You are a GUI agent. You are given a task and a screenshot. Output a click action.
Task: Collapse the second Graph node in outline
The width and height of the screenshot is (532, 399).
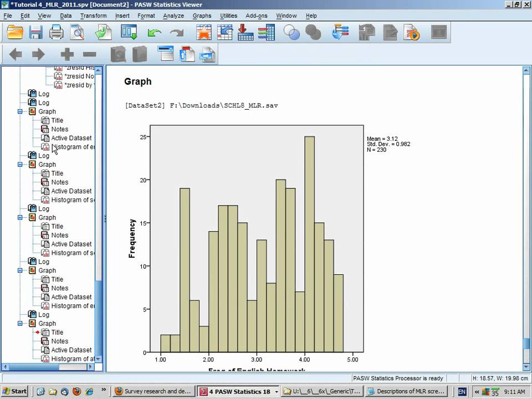(x=20, y=165)
